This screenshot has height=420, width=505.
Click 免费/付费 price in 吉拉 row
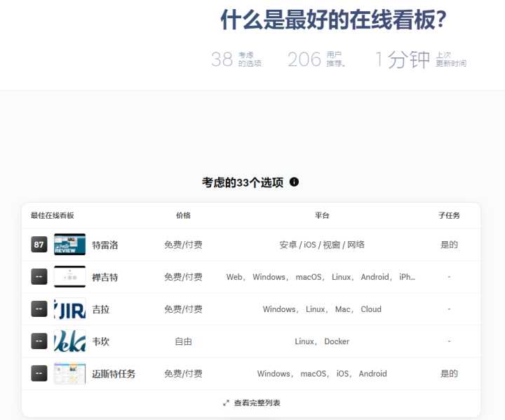point(183,309)
